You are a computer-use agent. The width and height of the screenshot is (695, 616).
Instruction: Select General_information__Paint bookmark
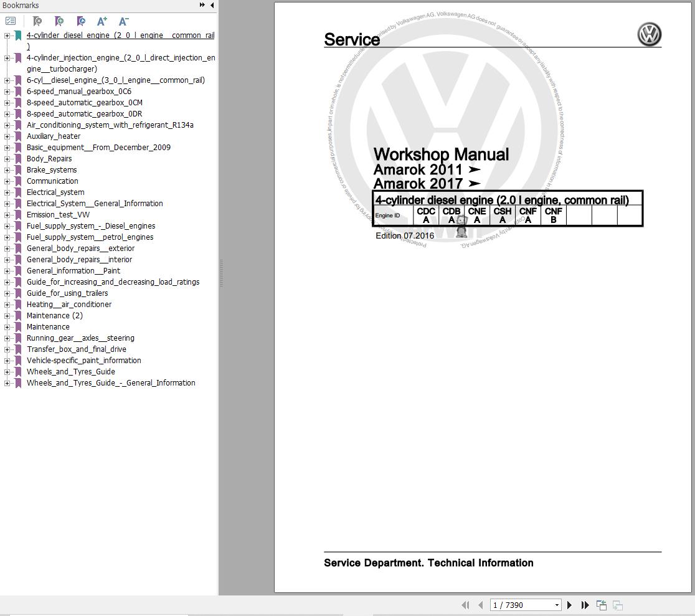tap(73, 271)
